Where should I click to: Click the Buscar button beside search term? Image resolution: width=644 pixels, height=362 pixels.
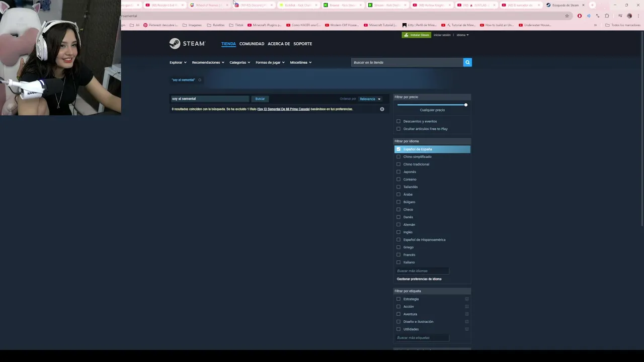[x=260, y=99]
